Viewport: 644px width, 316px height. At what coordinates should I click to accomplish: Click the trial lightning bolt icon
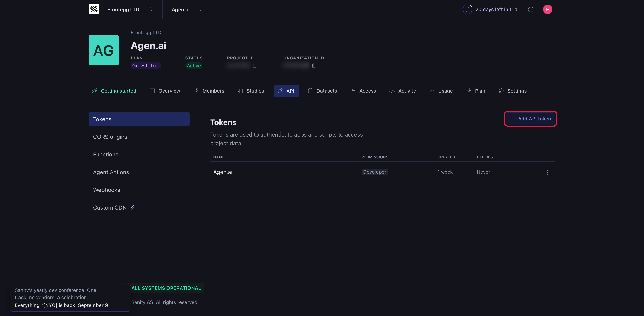coord(467,9)
